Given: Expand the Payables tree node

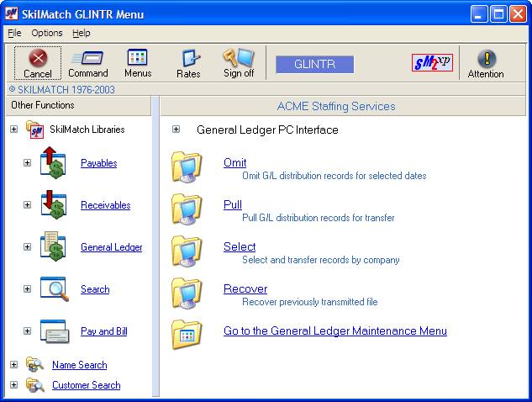Looking at the screenshot, I should coord(27,162).
